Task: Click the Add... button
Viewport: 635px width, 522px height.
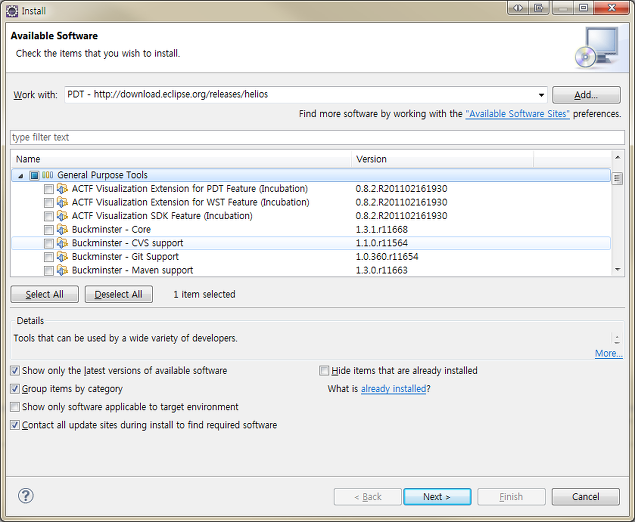Action: [586, 95]
